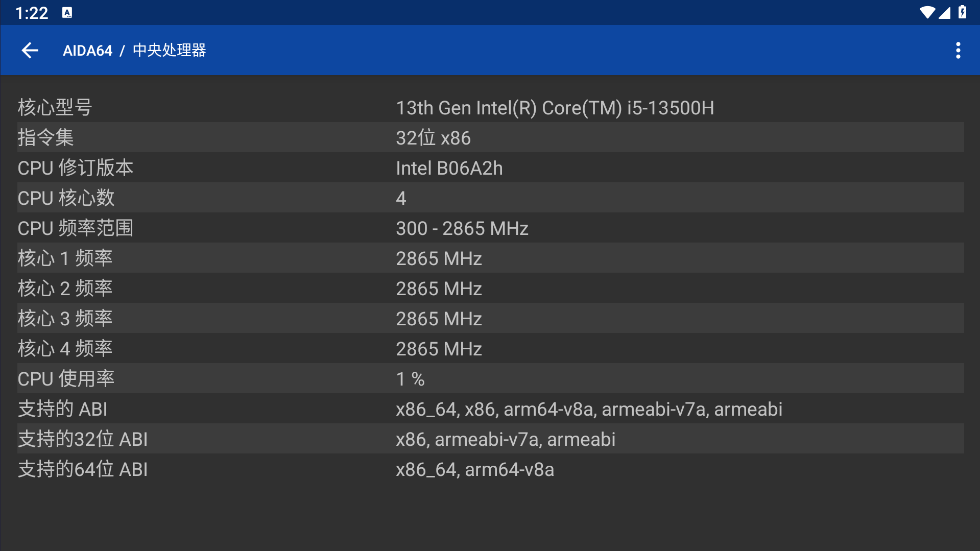Image resolution: width=980 pixels, height=551 pixels.
Task: Select the 32位 x86 value
Action: click(x=433, y=138)
